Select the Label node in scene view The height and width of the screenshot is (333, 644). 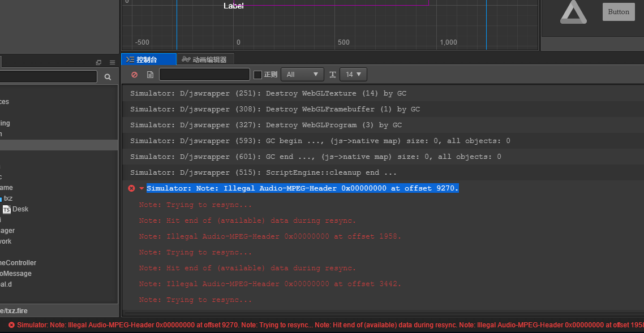234,6
